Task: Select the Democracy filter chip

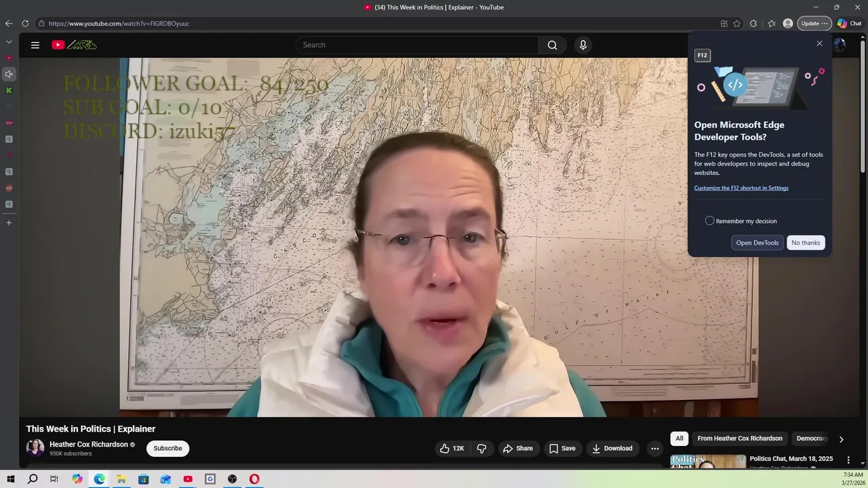Action: (x=811, y=439)
